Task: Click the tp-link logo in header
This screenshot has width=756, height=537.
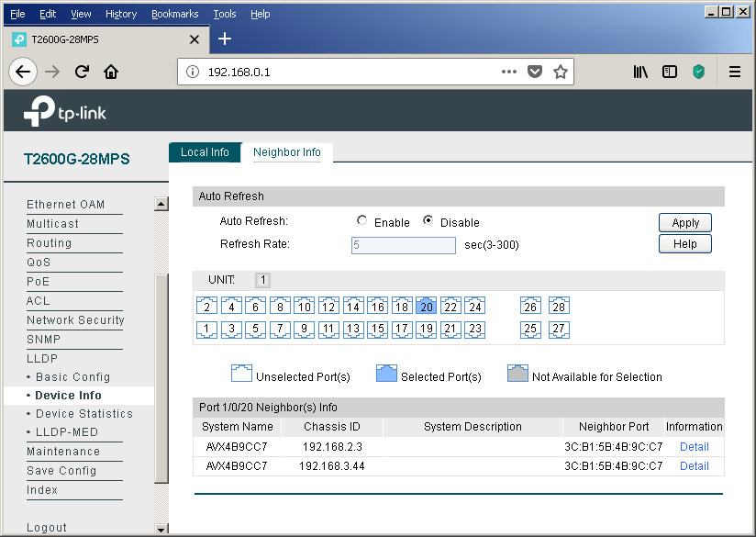Action: 64,111
